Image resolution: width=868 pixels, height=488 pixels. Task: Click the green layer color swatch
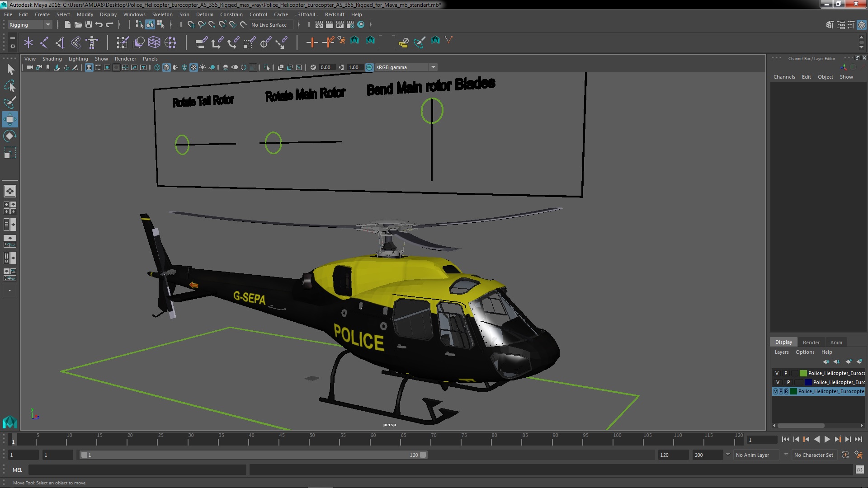click(803, 373)
